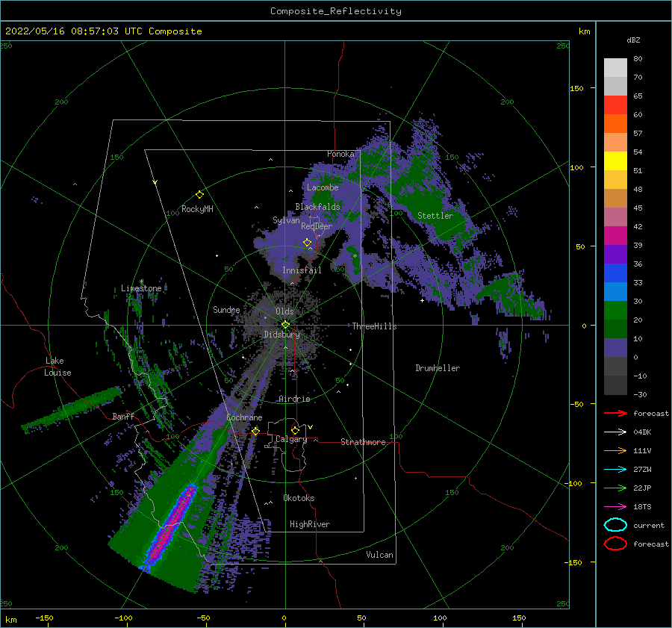This screenshot has height=628, width=672.
Task: Pick the lightest gray 70-80 dBZ swatch
Action: [x=615, y=67]
